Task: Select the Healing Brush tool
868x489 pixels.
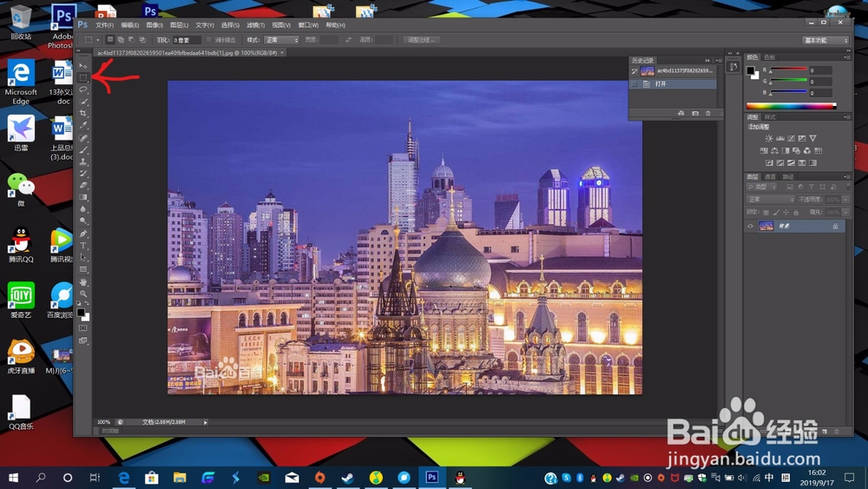Action: [83, 138]
